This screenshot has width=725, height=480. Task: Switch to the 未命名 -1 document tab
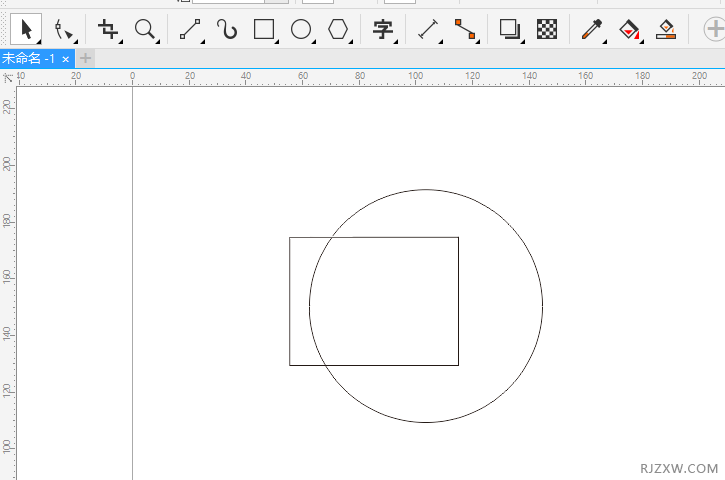click(x=28, y=59)
